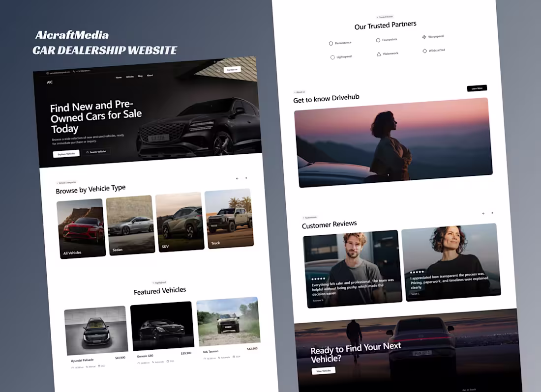Click the Wildcrafted partner name

coord(437,50)
